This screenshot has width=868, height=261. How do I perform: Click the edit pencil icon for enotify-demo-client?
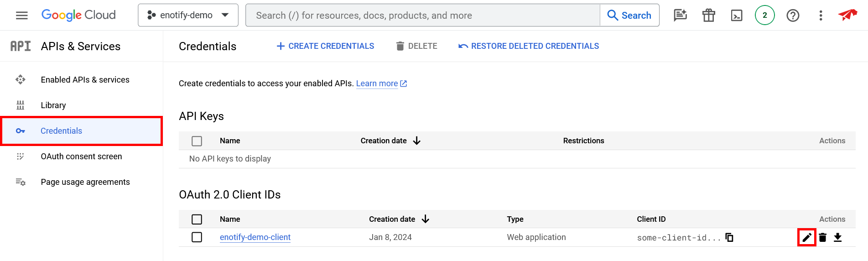pyautogui.click(x=806, y=237)
